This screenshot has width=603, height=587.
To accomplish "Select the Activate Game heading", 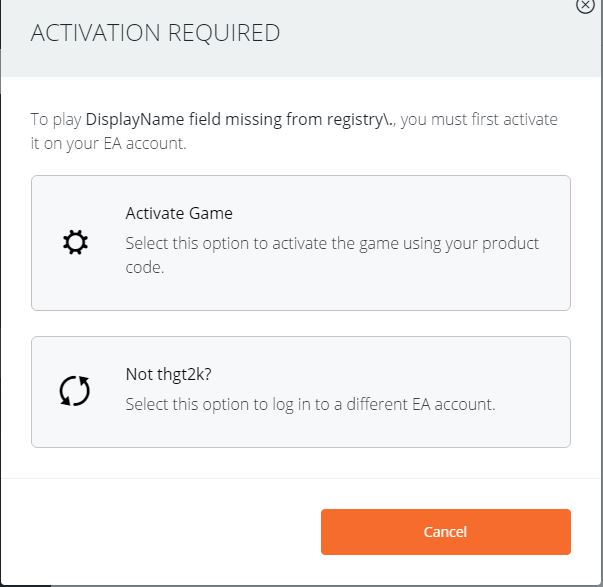I will pyautogui.click(x=179, y=213).
